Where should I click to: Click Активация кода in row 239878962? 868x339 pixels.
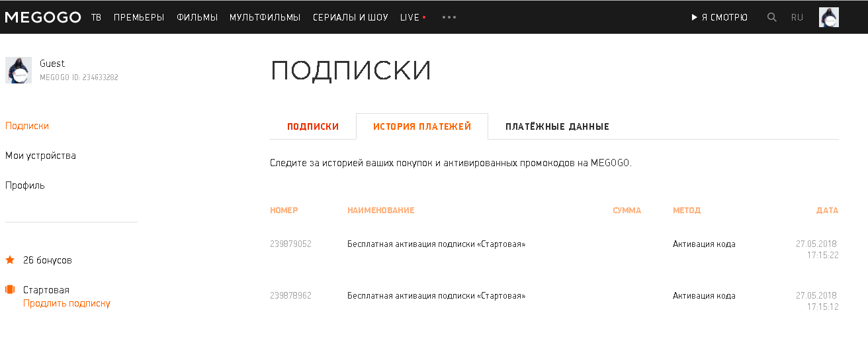[x=704, y=296]
